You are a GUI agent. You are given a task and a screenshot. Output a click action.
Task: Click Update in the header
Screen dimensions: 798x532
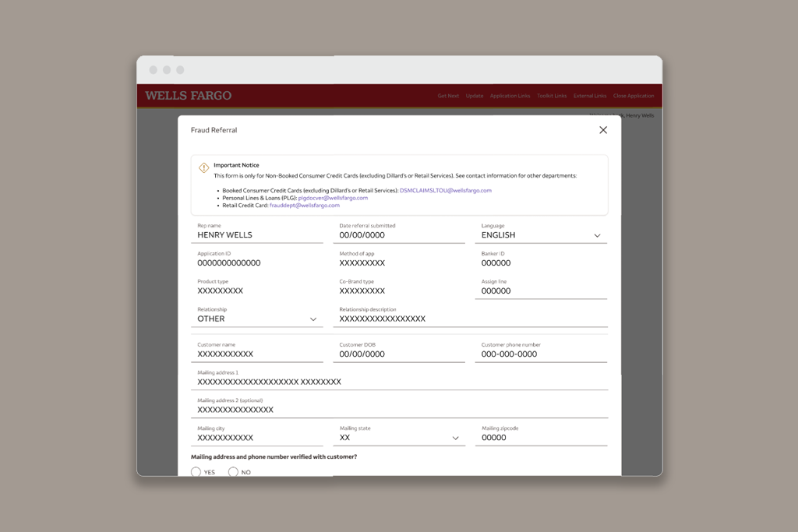coord(475,96)
